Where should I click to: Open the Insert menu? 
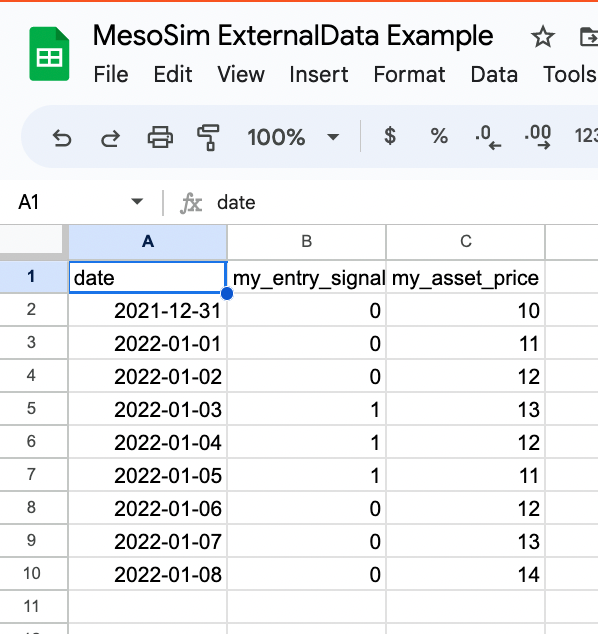(x=319, y=74)
